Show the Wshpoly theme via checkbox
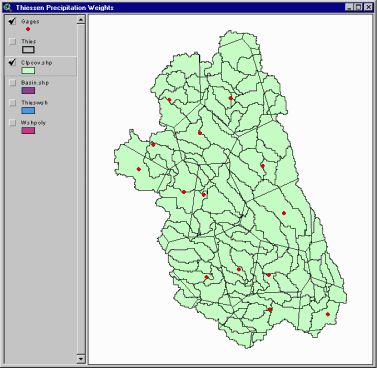The height and width of the screenshot is (368, 377). coord(13,123)
